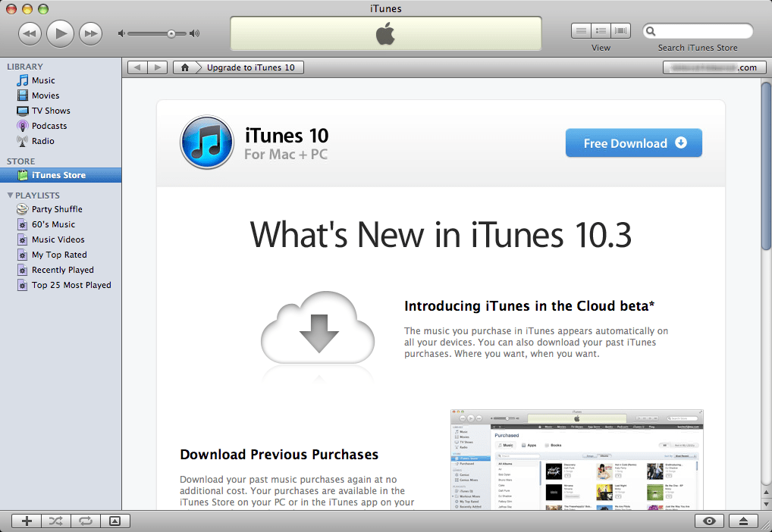Open the iTunes Store home icon
Image resolution: width=772 pixels, height=532 pixels.
(184, 67)
